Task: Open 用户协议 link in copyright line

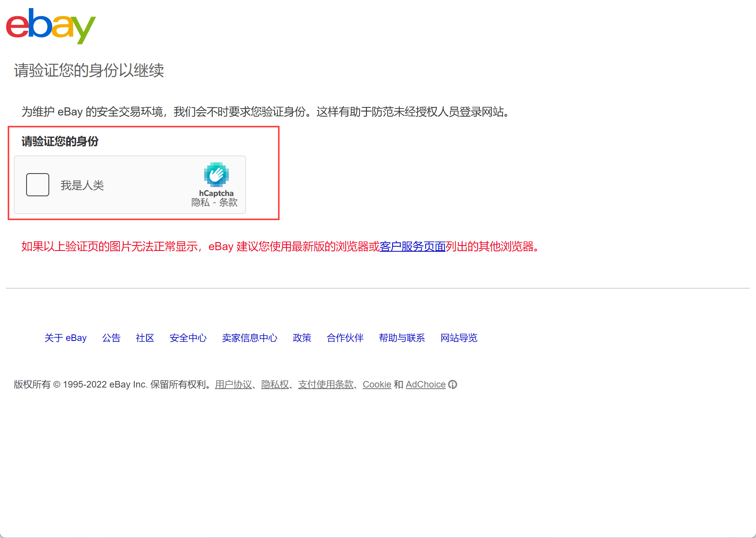Action: pos(233,384)
